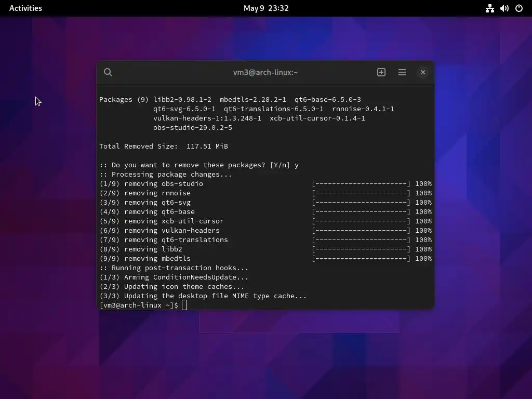
Task: Click the '(1/9) removing obs-studio' line
Action: pyautogui.click(x=151, y=183)
